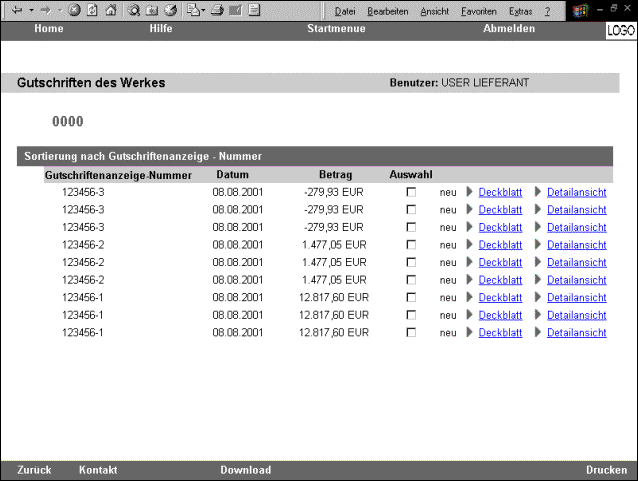Open Kontakt in the bottom bar

pyautogui.click(x=98, y=470)
